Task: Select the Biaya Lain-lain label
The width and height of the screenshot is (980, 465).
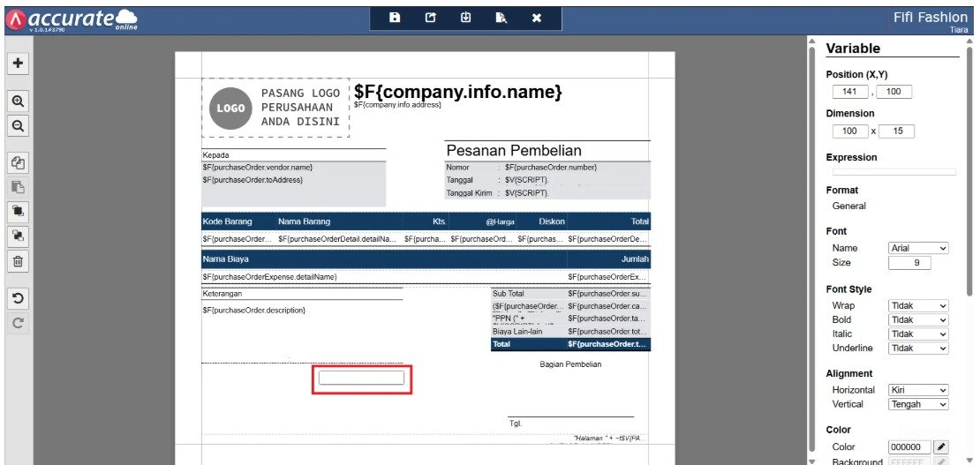Action: [x=517, y=332]
